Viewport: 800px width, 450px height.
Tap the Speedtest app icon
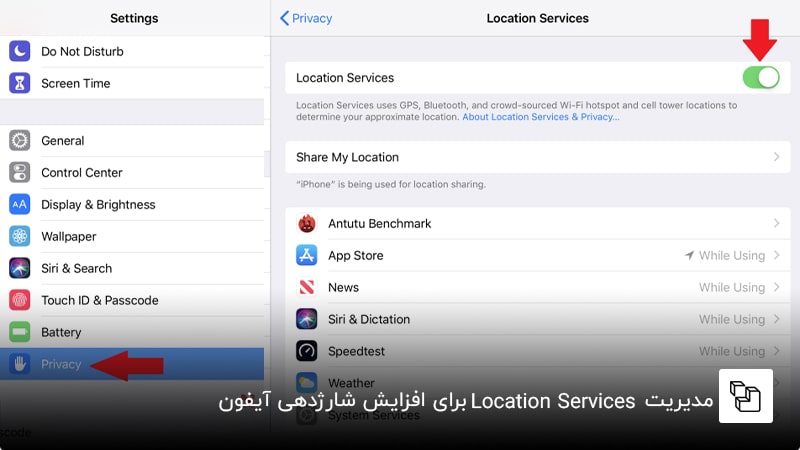click(x=307, y=351)
